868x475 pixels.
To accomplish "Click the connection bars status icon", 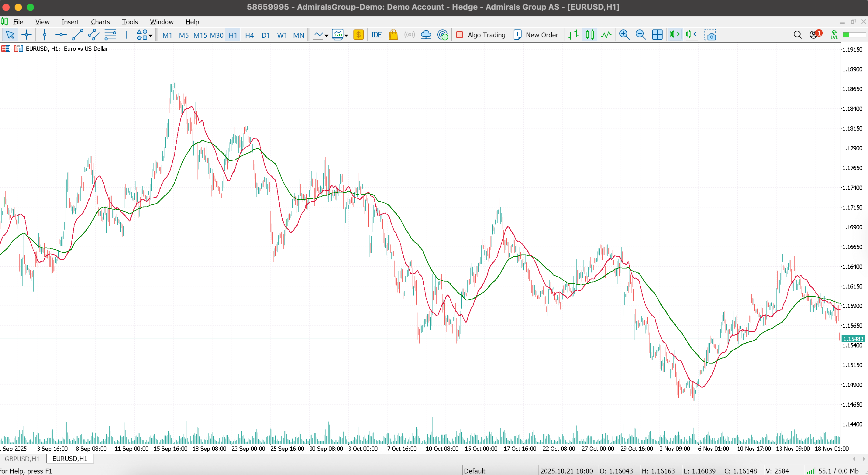I will click(810, 471).
